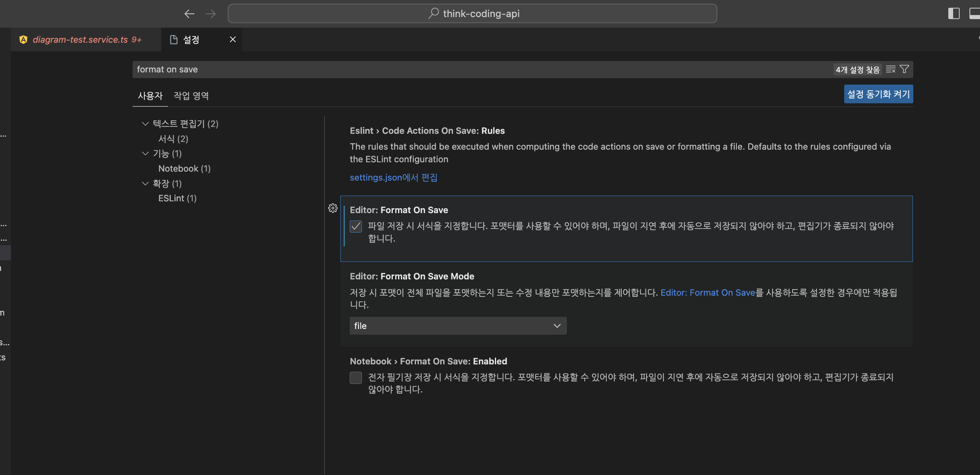
Task: Click the 설정 동기화 켜기 button
Action: (878, 94)
